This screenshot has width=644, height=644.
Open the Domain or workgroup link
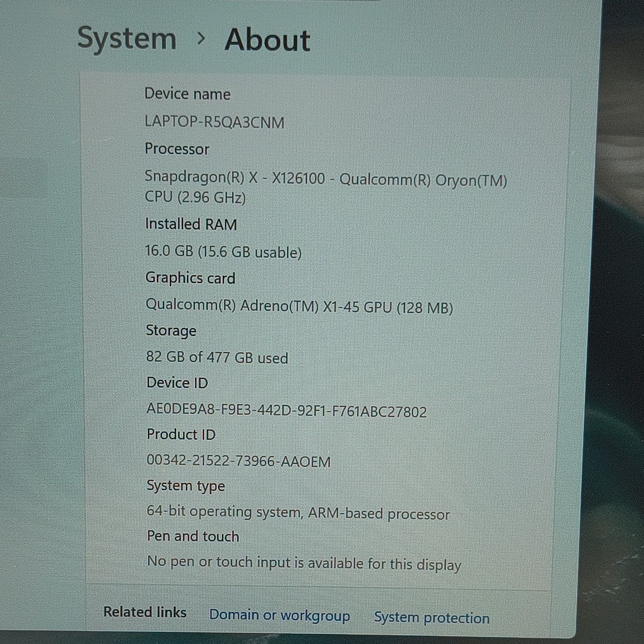tap(279, 615)
